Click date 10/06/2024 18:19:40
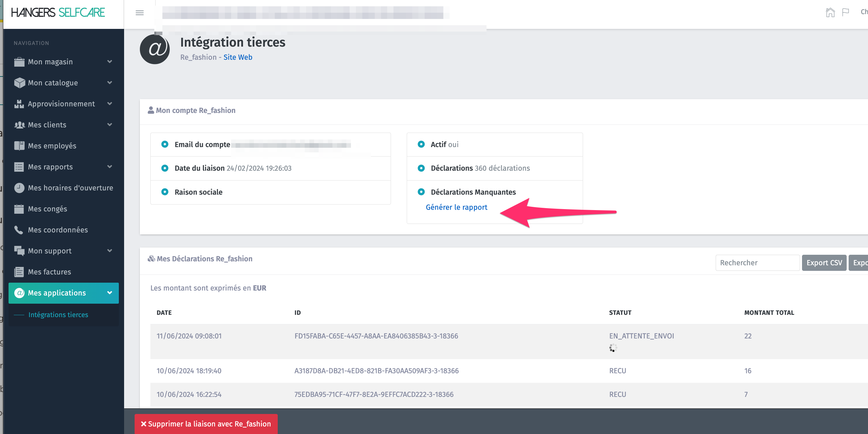868x434 pixels. pos(189,371)
